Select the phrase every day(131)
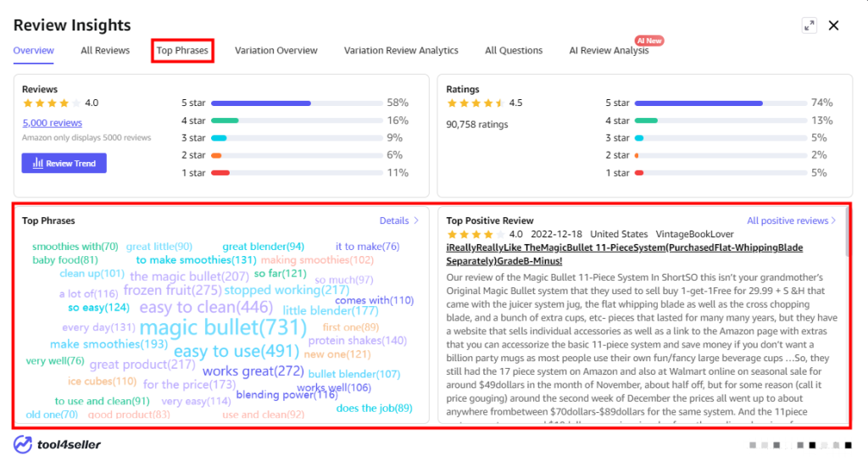868x462 pixels. (98, 327)
